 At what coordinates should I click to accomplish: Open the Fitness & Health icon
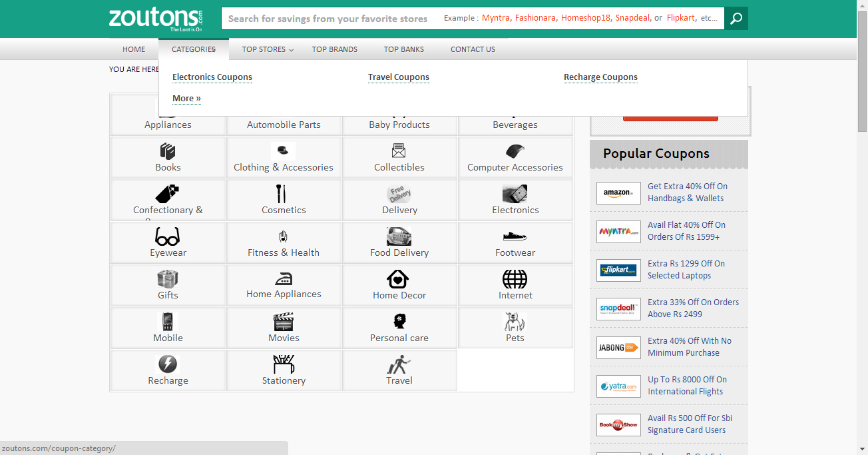(284, 236)
